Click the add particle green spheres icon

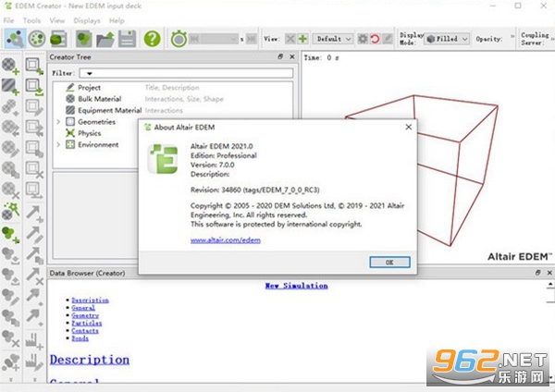(10, 235)
